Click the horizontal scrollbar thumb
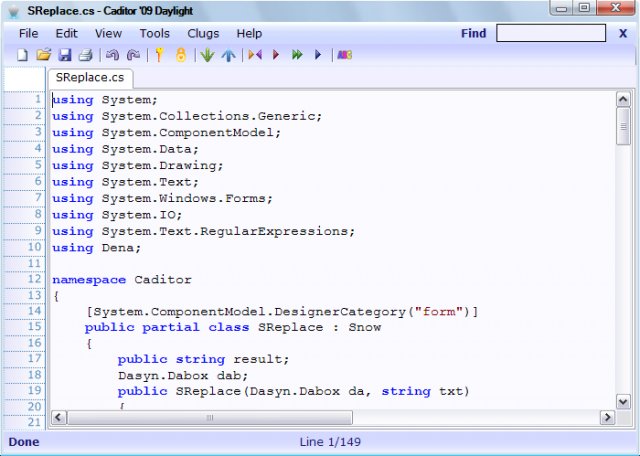This screenshot has height=456, width=640. pos(210,418)
